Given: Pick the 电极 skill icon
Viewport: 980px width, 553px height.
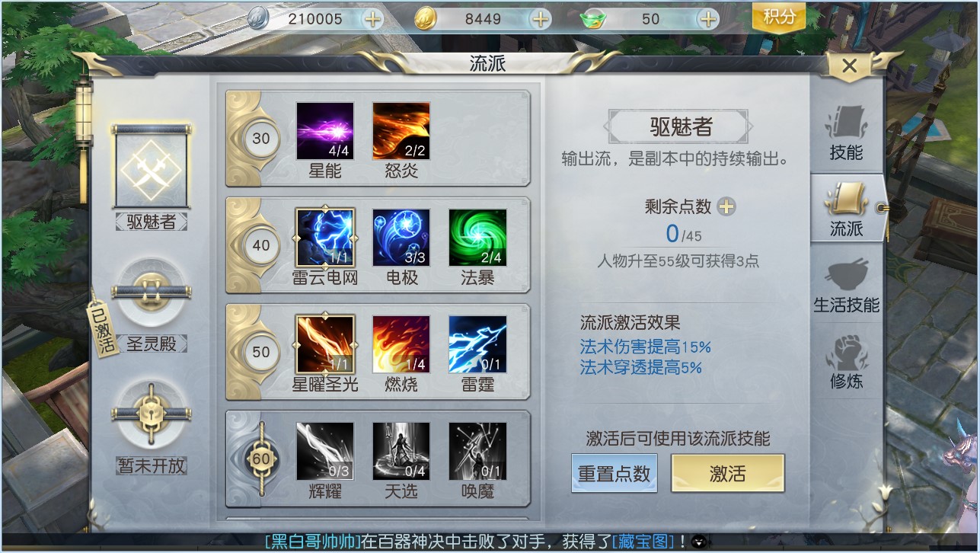Looking at the screenshot, I should pos(401,238).
